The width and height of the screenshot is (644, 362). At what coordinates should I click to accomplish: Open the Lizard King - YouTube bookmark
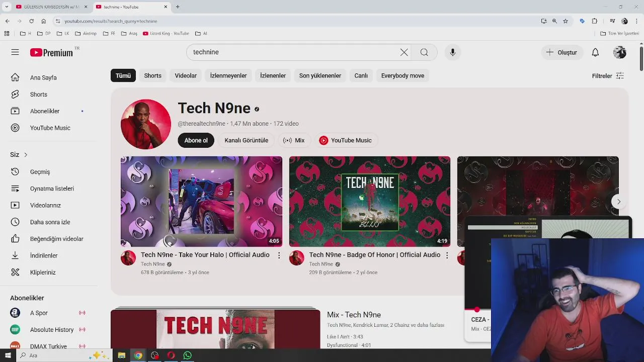[x=166, y=34]
